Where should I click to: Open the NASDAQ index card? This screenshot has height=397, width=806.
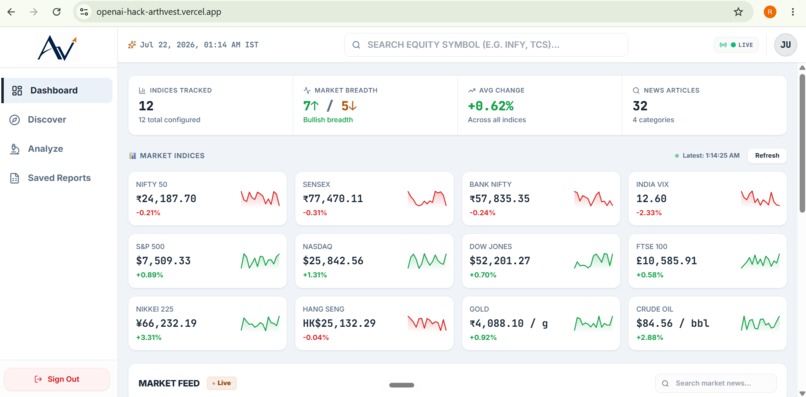click(x=374, y=261)
